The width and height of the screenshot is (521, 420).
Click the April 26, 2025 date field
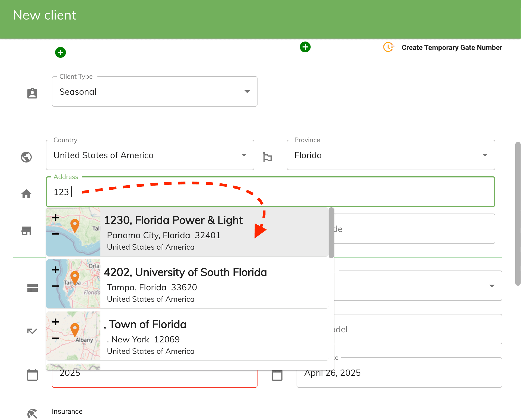[x=399, y=373]
